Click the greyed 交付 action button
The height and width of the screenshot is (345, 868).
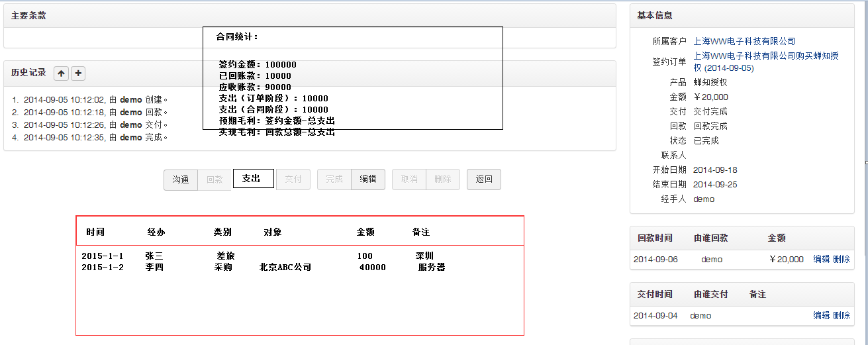pos(293,179)
